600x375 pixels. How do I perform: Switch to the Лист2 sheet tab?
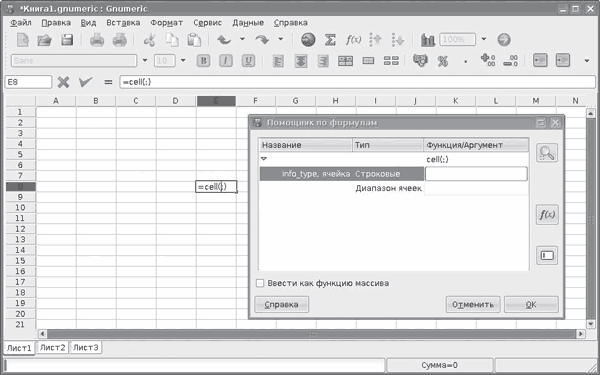(52, 347)
